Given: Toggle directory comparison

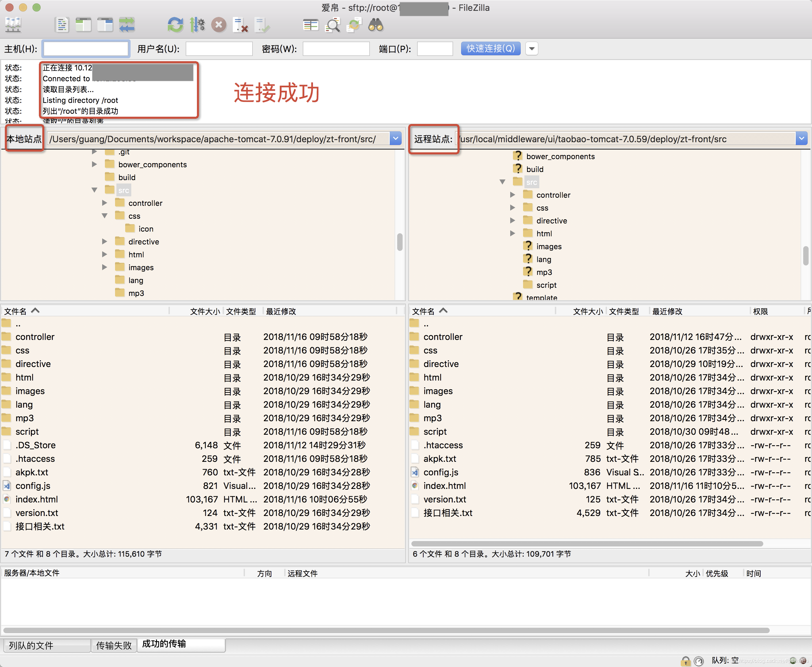Looking at the screenshot, I should pos(333,25).
